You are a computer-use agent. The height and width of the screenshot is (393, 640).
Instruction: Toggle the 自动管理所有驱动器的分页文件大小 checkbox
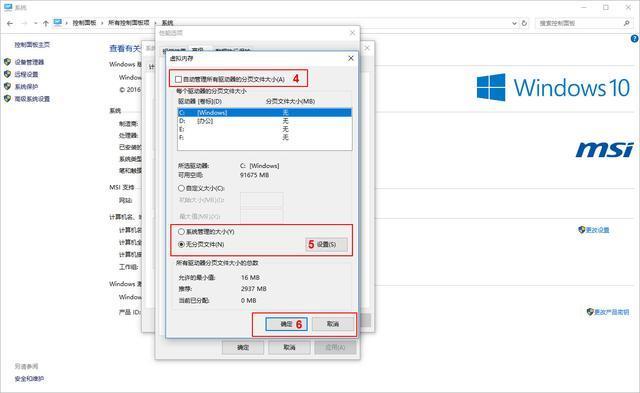[x=178, y=79]
